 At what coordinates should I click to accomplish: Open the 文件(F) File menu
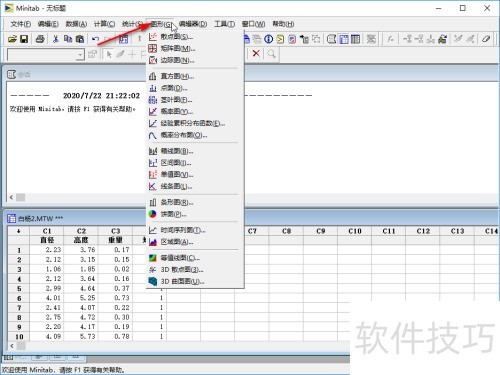(20, 24)
